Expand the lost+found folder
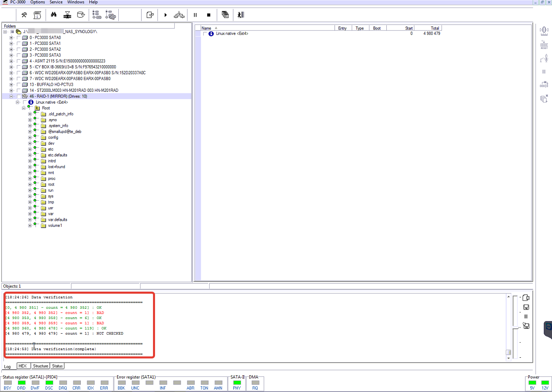552x392 pixels. tap(30, 167)
